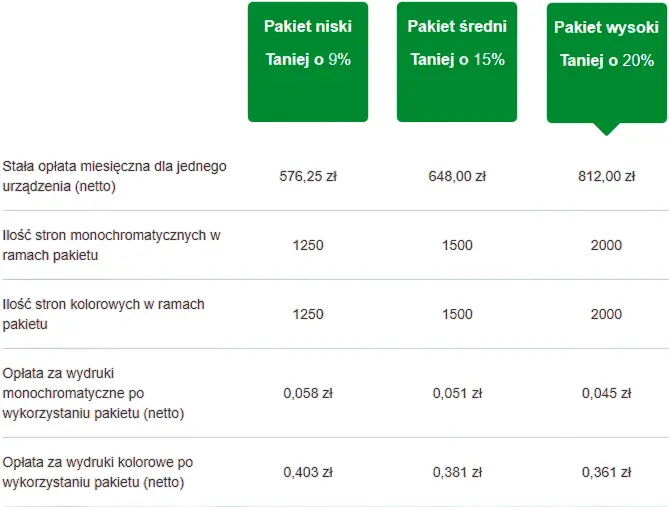Click the Opłata za wydruki monochromatyczne label

tap(95, 393)
